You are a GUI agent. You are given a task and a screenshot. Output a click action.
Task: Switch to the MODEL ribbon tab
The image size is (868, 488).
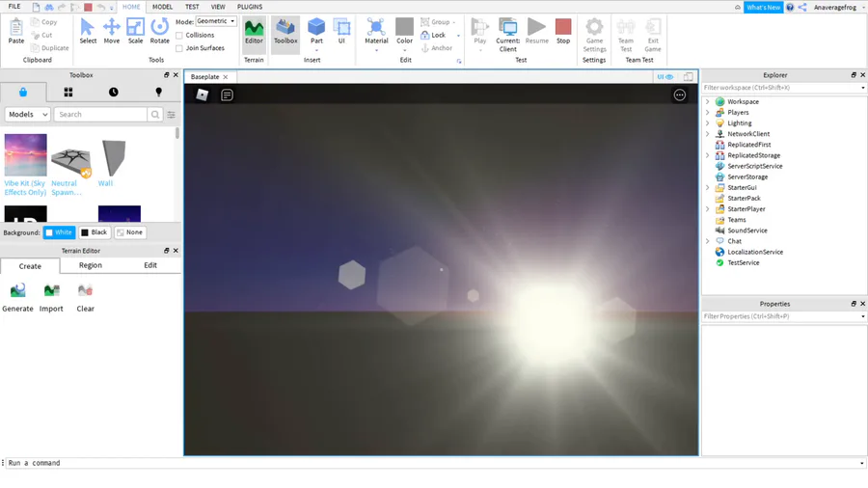[162, 7]
